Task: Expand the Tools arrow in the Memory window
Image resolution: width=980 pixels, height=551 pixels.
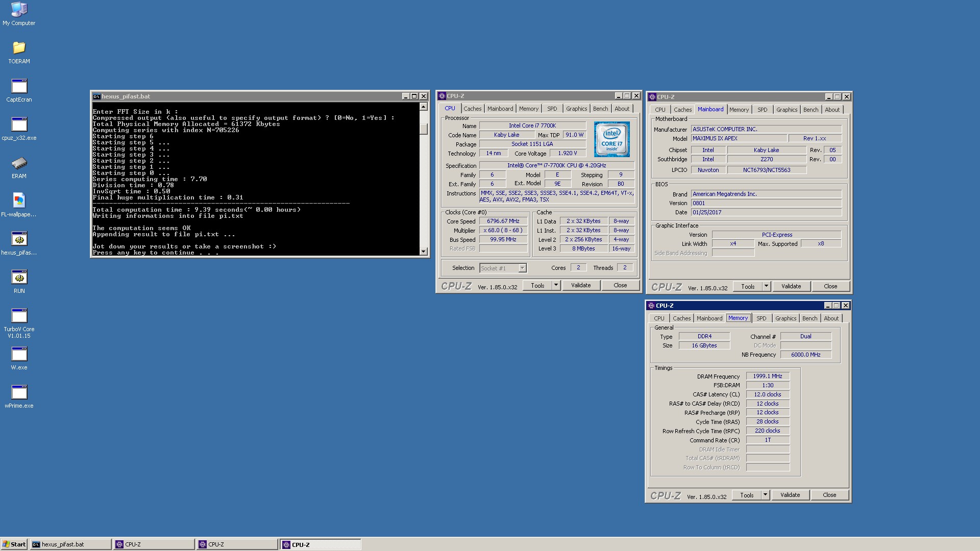Action: pos(765,495)
